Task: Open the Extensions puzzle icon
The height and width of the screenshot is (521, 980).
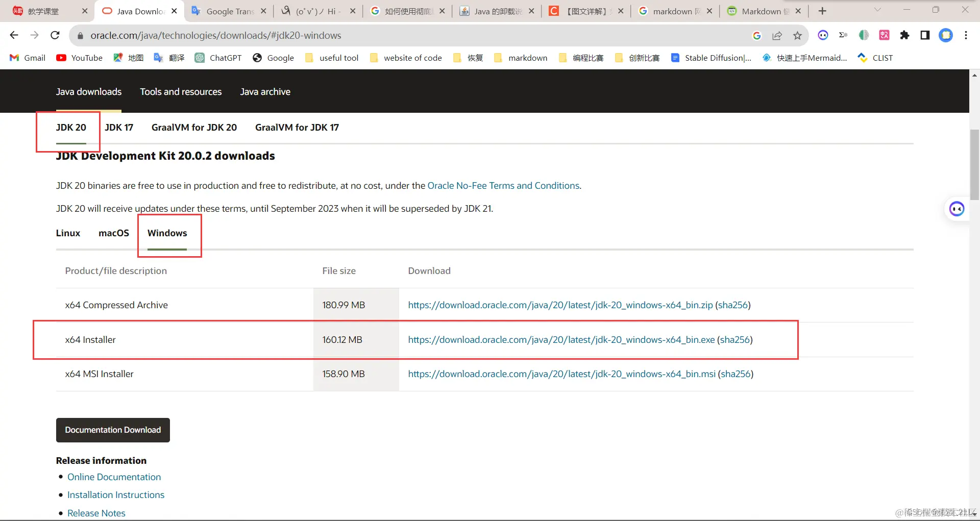Action: 904,35
